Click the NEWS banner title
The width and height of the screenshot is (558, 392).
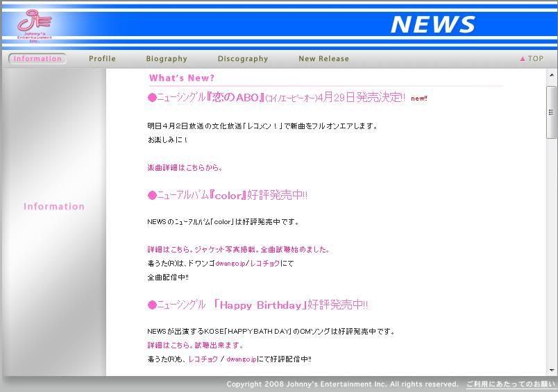[x=432, y=25]
